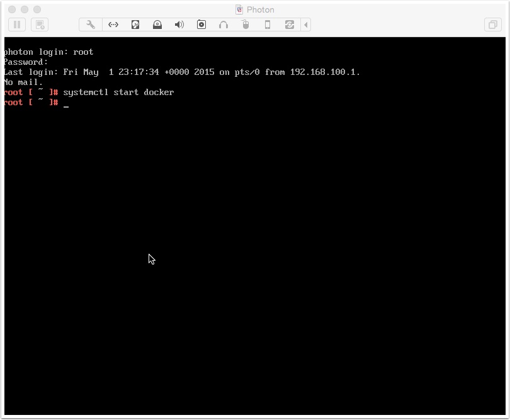Click the CD/DVD drive icon
Image resolution: width=510 pixels, height=420 pixels.
pyautogui.click(x=157, y=25)
